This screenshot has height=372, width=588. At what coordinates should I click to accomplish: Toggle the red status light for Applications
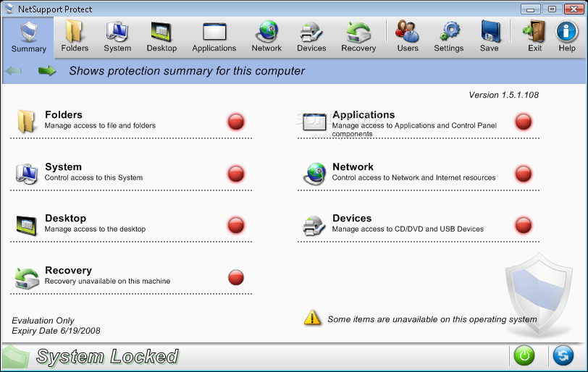point(524,122)
